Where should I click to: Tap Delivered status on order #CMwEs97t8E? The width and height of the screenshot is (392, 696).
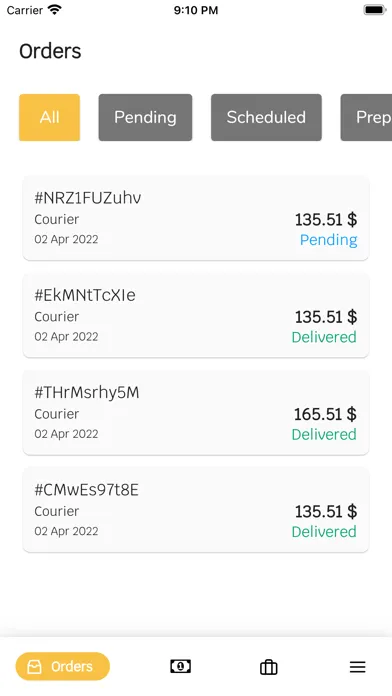pos(324,531)
